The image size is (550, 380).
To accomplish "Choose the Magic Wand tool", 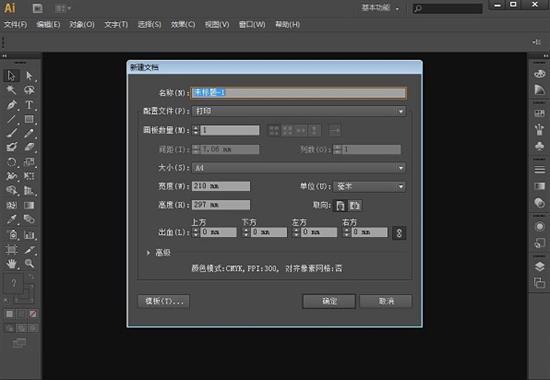I will pyautogui.click(x=11, y=90).
